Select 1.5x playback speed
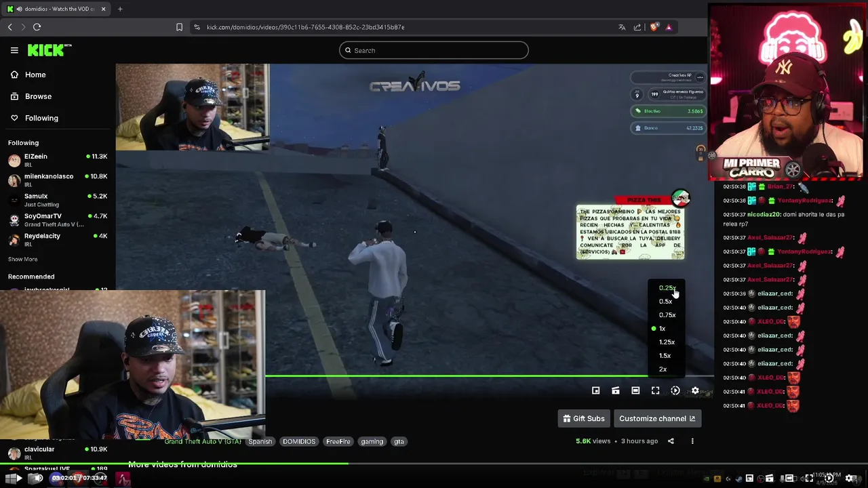The width and height of the screenshot is (868, 488). pos(667,356)
